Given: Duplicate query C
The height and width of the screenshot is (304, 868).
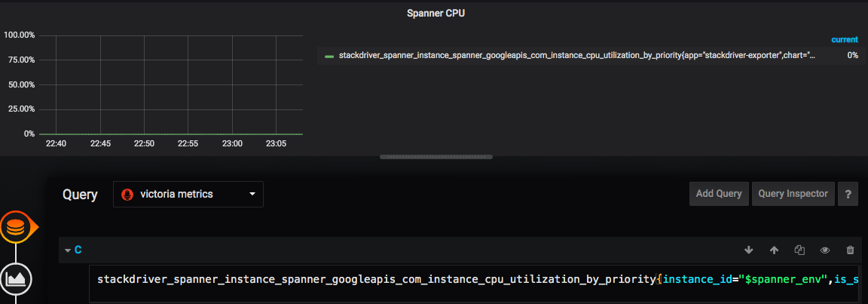Looking at the screenshot, I should point(799,250).
